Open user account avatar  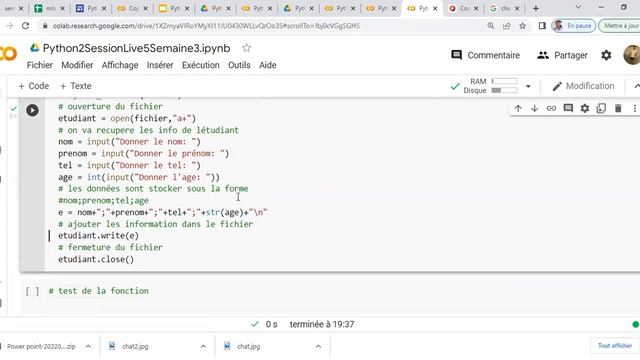click(632, 55)
